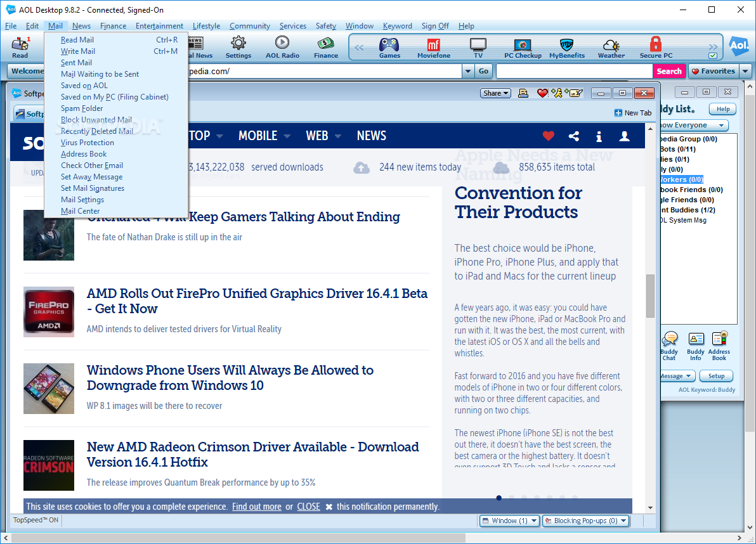Show more toolbar icons with right arrows
The width and height of the screenshot is (756, 544).
coord(713,47)
